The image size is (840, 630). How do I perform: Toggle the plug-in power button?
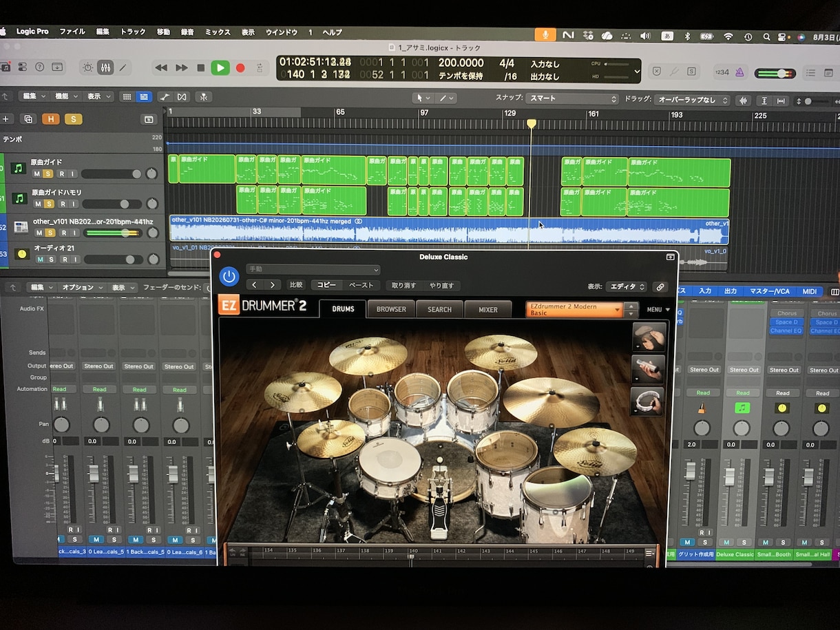tap(229, 277)
